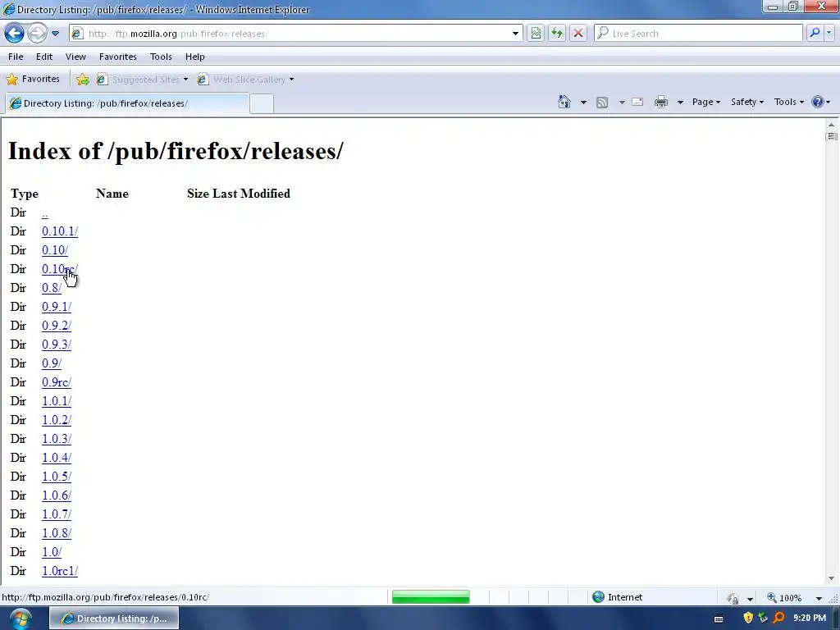Screen dimensions: 840x630
Task: Click the Directory Listing taskbar button
Action: coord(114,619)
